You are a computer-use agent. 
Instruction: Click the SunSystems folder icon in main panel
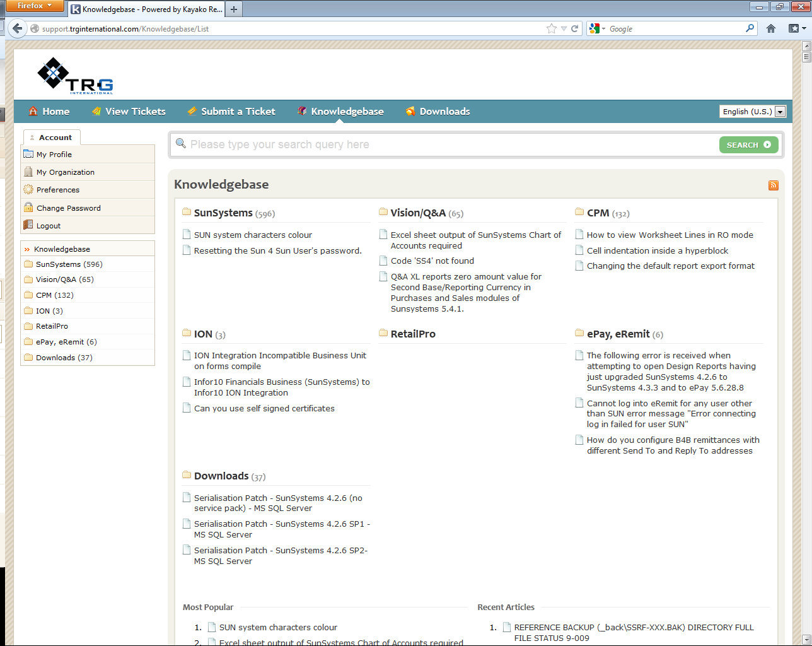pos(187,212)
